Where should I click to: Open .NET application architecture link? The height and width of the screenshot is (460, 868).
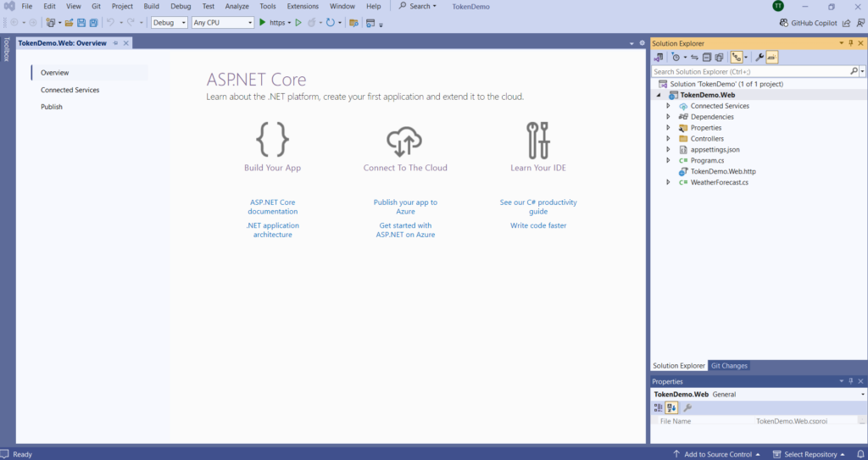272,230
